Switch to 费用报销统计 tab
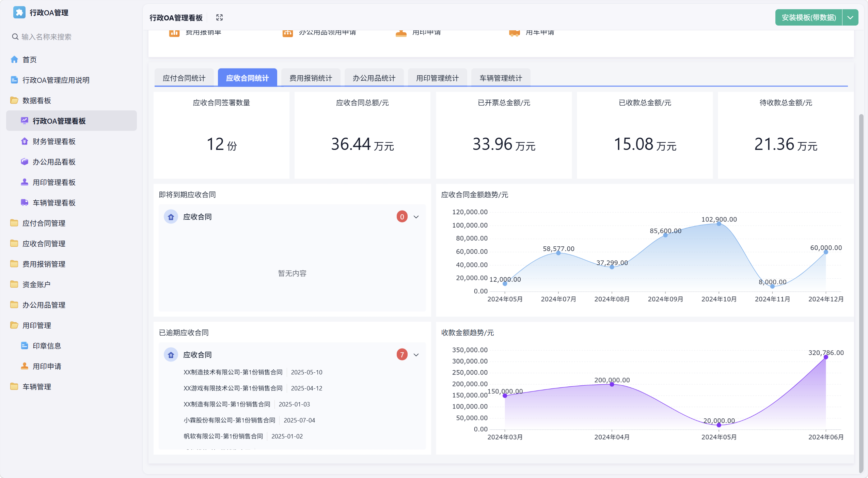The image size is (868, 478). pos(311,78)
